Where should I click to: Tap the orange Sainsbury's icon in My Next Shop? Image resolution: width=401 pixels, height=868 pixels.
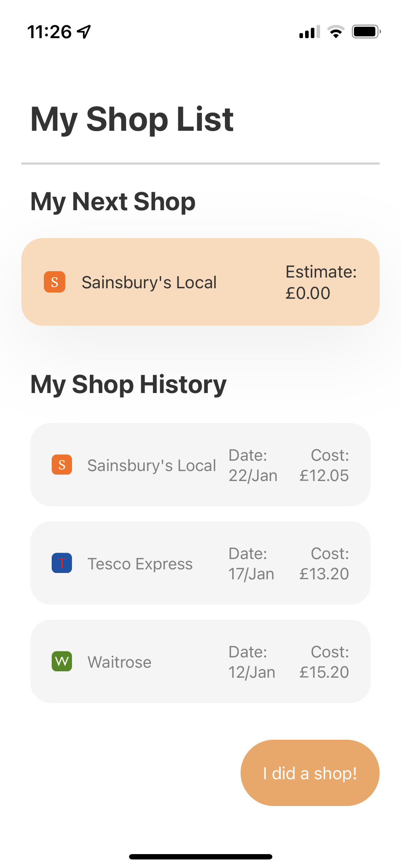(54, 282)
